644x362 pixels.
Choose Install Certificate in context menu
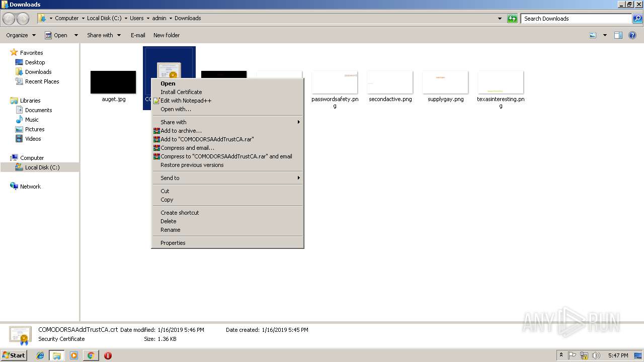tap(227, 92)
